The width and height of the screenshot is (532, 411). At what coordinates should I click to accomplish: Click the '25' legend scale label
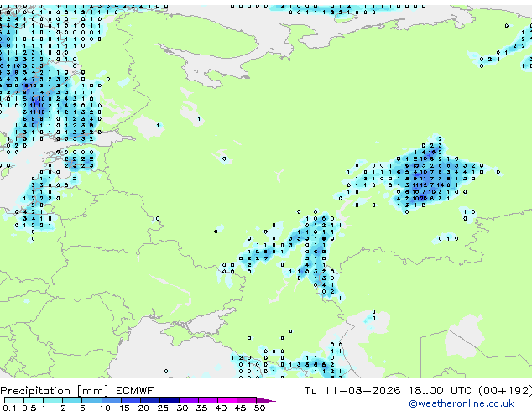[x=163, y=408]
